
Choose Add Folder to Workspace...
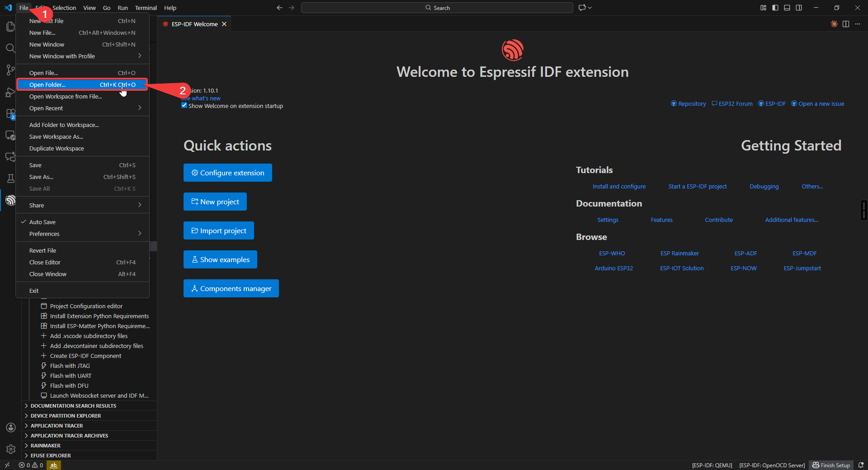tap(83, 125)
